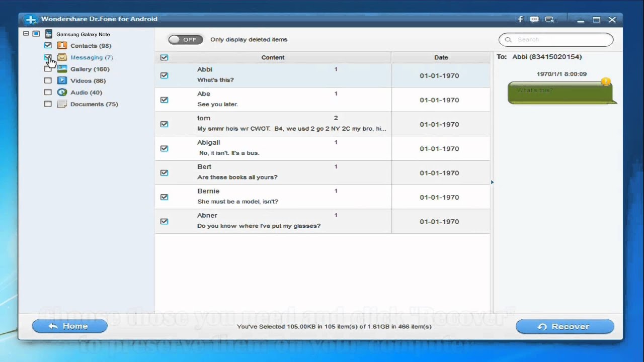The width and height of the screenshot is (644, 362).
Task: Uncheck the tom message checkbox
Action: [164, 124]
